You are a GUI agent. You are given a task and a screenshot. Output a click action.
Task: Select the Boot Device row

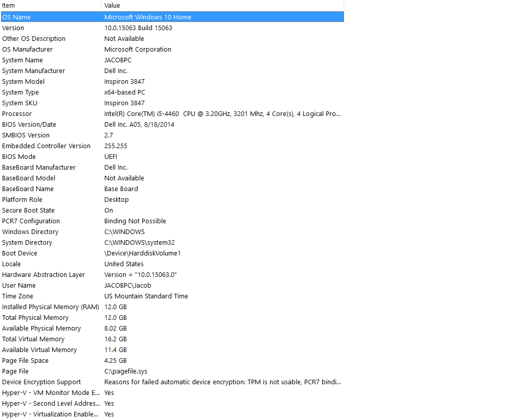(x=172, y=253)
